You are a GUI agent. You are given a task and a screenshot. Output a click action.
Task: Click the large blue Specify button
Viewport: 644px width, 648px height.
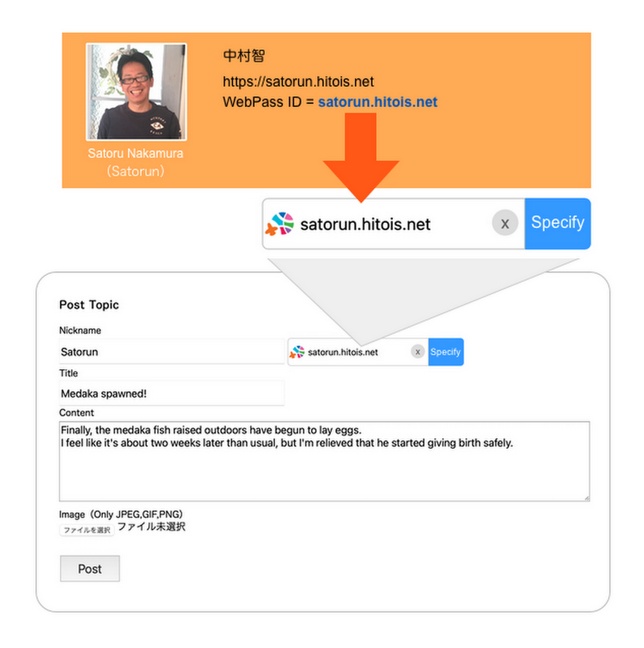[558, 224]
